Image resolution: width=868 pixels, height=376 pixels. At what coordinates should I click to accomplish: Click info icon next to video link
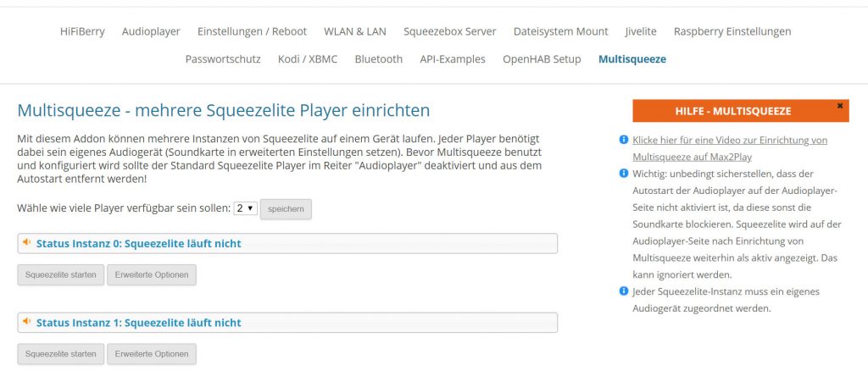point(624,140)
